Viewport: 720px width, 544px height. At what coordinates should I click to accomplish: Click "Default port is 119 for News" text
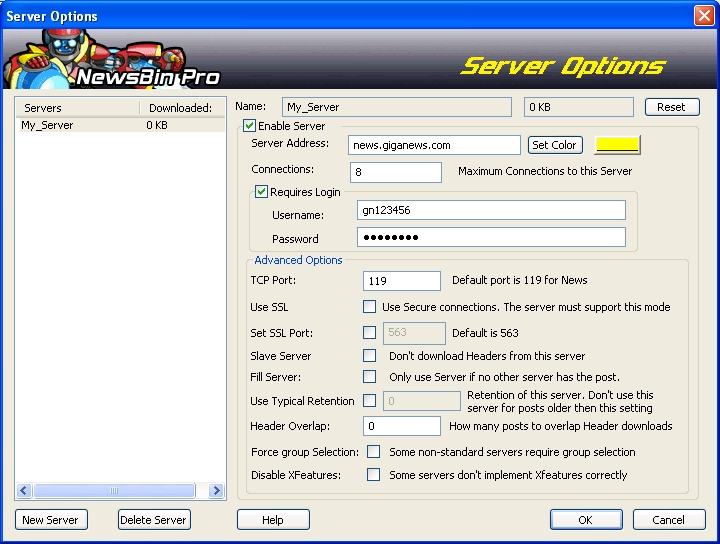click(x=519, y=280)
